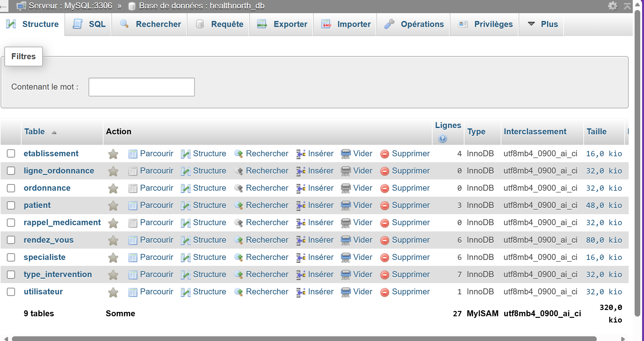Select the rappel_medicament row checkbox
This screenshot has width=644, height=341.
pos(11,223)
